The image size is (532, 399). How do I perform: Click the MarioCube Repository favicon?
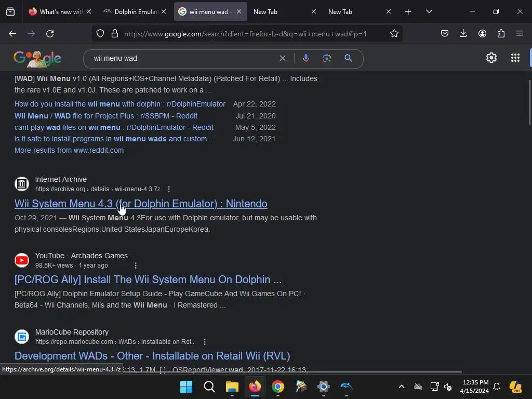[22, 337]
